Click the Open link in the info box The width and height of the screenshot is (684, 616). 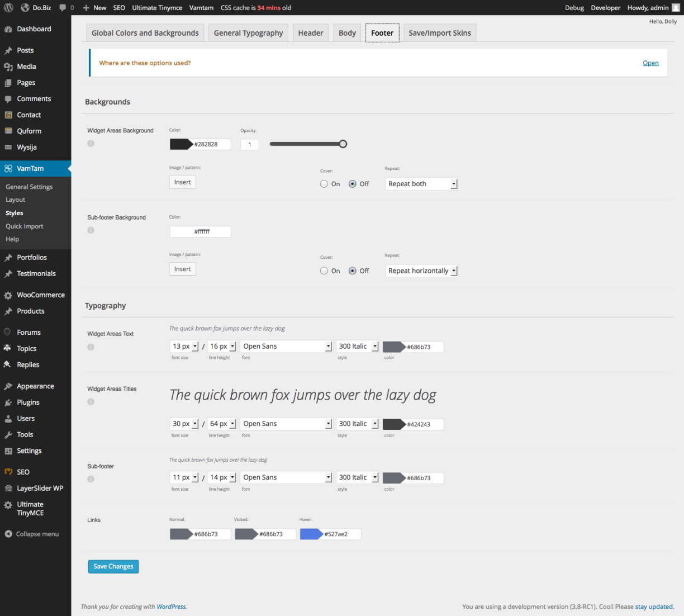pos(650,63)
